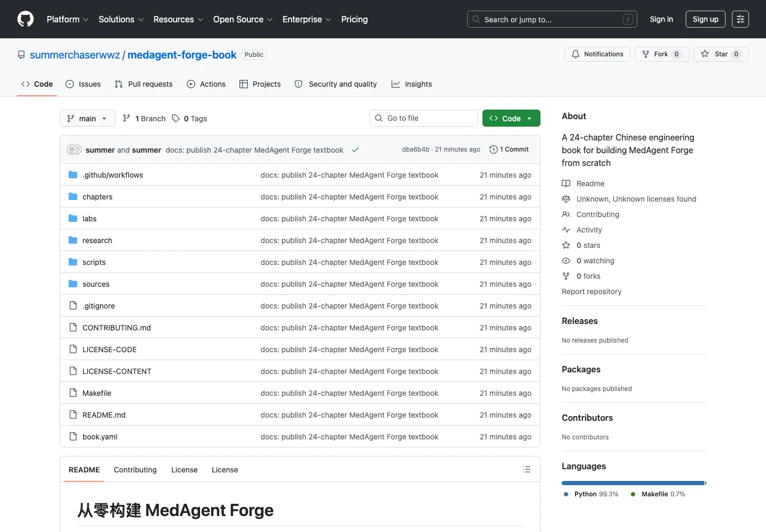The width and height of the screenshot is (766, 532).
Task: Click the Makefile 0.7% language entry
Action: point(658,494)
